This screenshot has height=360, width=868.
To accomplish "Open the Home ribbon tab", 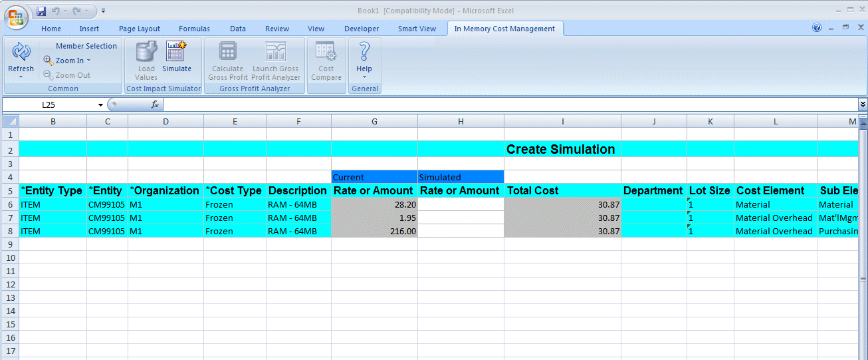I will pyautogui.click(x=51, y=29).
